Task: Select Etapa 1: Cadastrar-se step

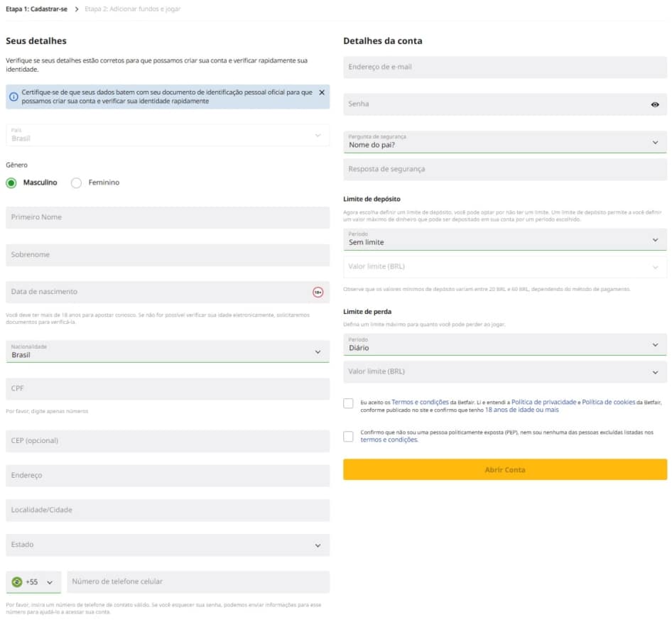Action: pos(36,9)
